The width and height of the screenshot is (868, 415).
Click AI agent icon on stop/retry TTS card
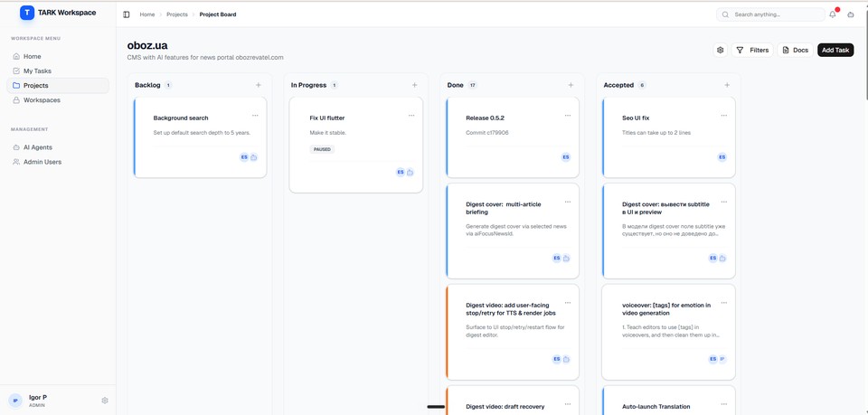566,359
